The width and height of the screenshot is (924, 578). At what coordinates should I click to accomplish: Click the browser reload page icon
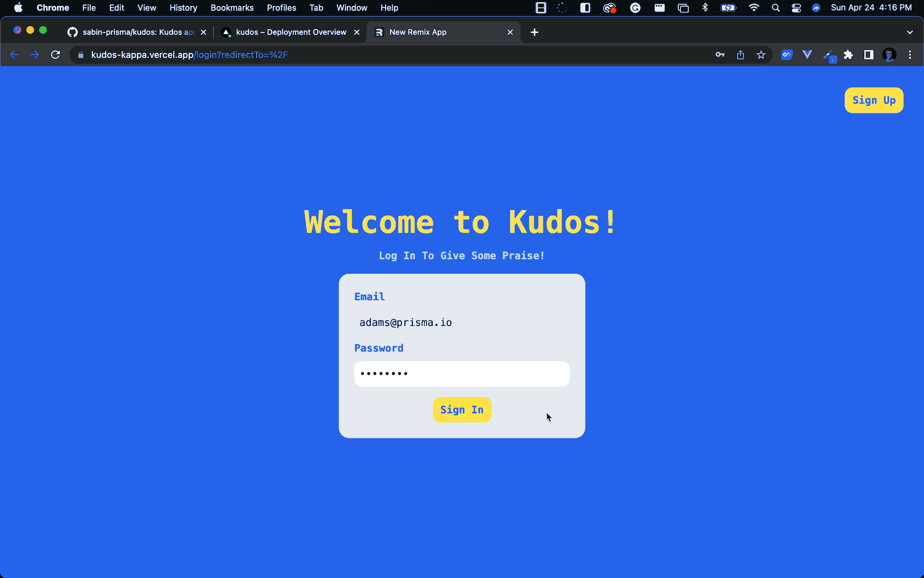55,55
